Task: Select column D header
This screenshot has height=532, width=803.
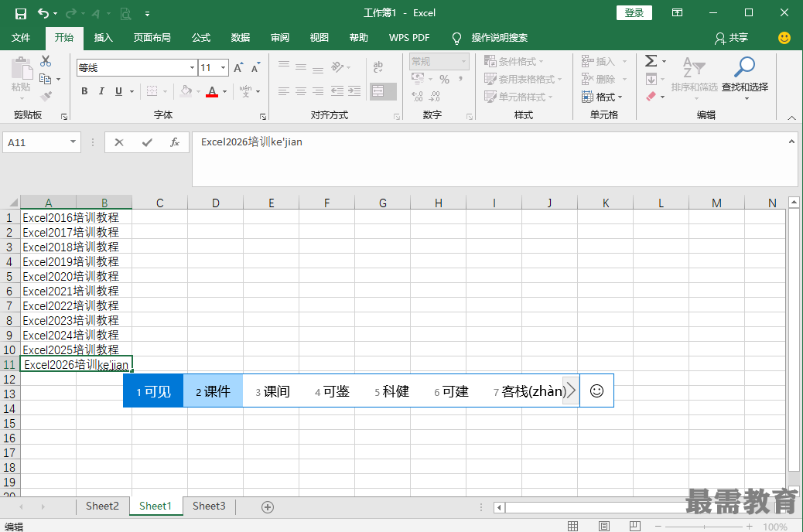Action: pyautogui.click(x=216, y=203)
